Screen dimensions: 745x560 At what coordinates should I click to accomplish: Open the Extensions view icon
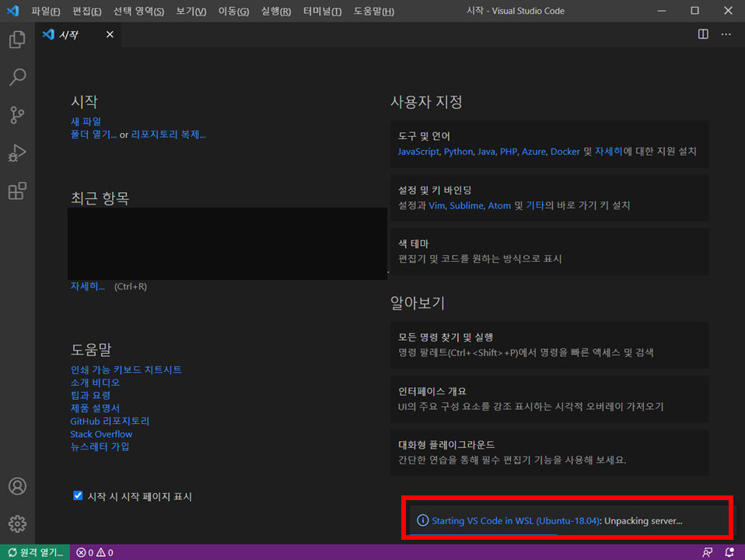click(x=17, y=191)
